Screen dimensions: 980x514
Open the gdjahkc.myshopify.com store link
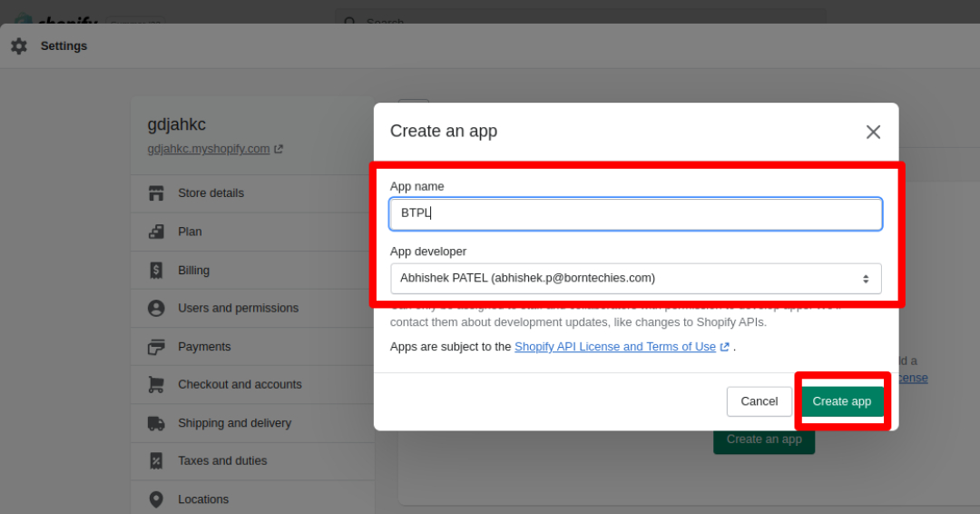(209, 149)
